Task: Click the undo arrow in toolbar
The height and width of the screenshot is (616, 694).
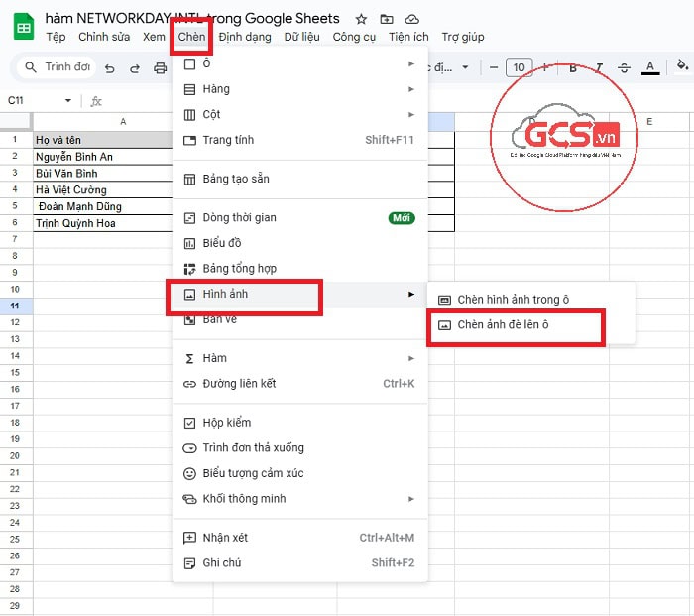Action: [x=108, y=68]
